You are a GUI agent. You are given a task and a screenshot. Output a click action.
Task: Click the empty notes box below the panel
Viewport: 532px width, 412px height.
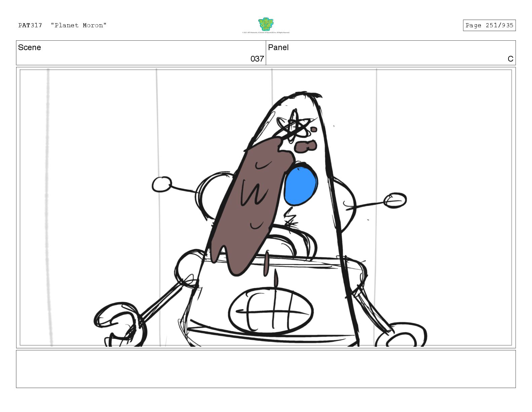pos(266,369)
